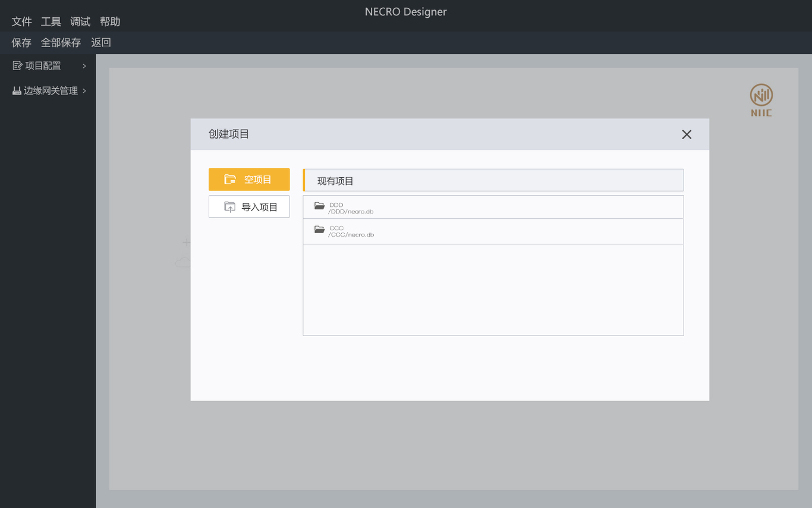Open the 帮助 menu

click(x=110, y=21)
